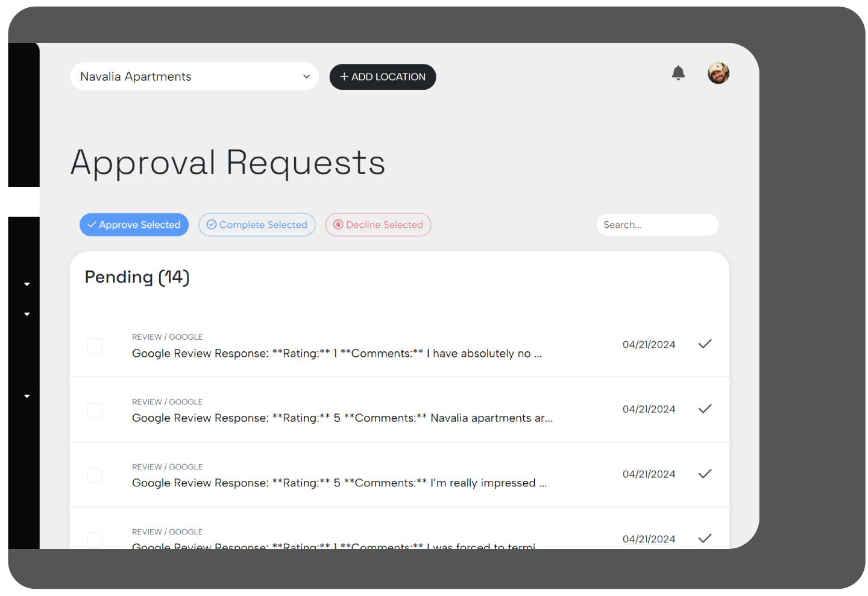Click checkmark icon for "I'm really impressed" review
This screenshot has height=596, width=868.
tap(705, 474)
